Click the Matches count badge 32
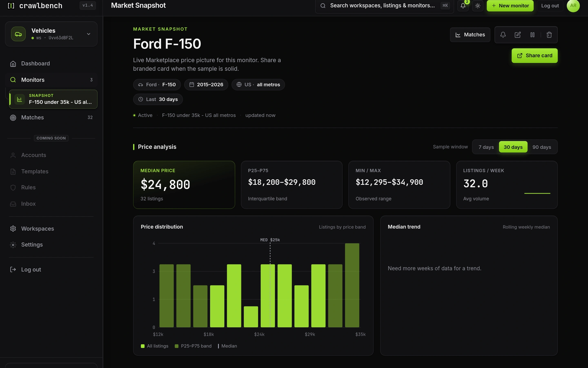Viewport: 588px width, 368px height. coord(90,118)
